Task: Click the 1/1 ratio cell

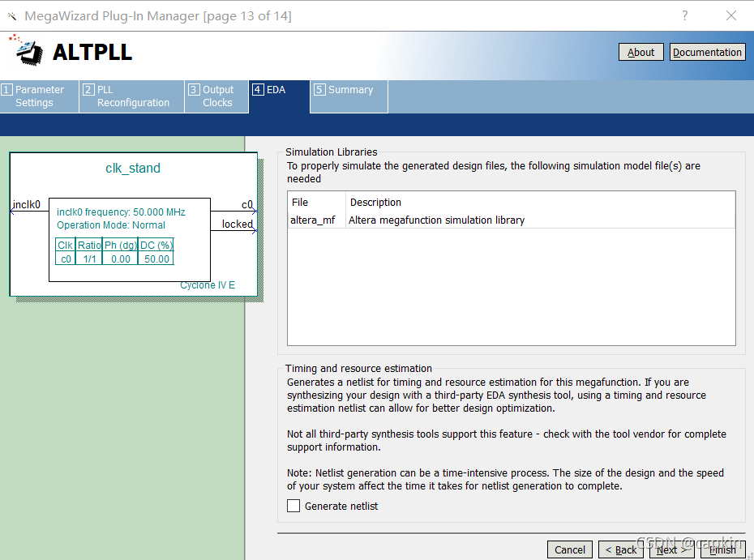Action: [x=89, y=259]
